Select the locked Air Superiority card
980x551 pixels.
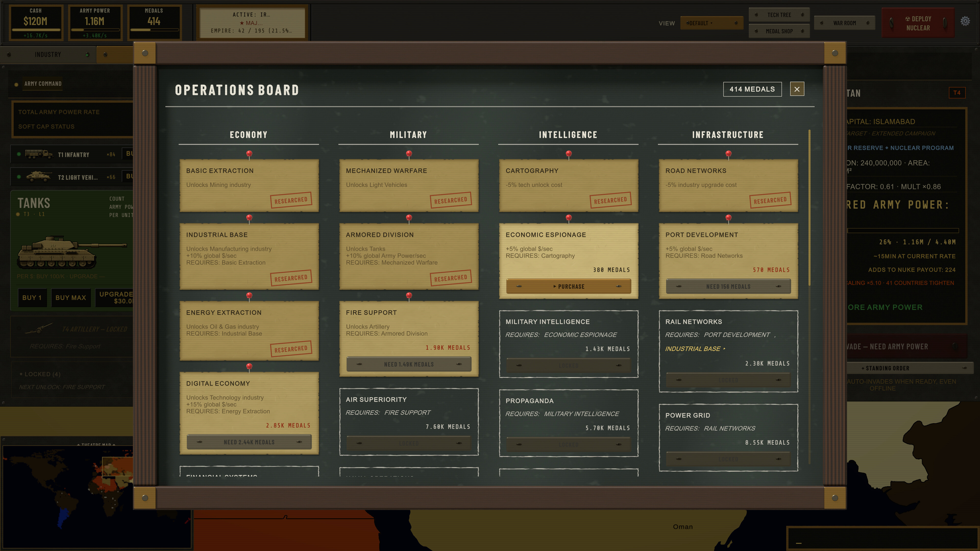pos(409,422)
